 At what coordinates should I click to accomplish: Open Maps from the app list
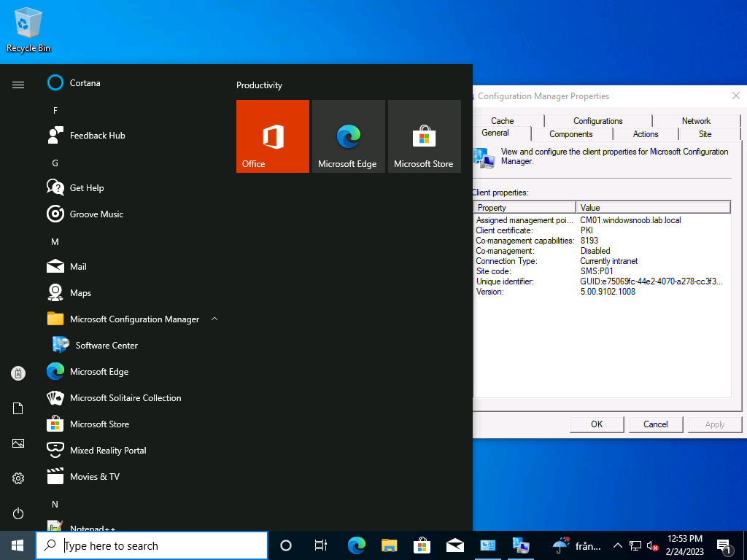131,292
